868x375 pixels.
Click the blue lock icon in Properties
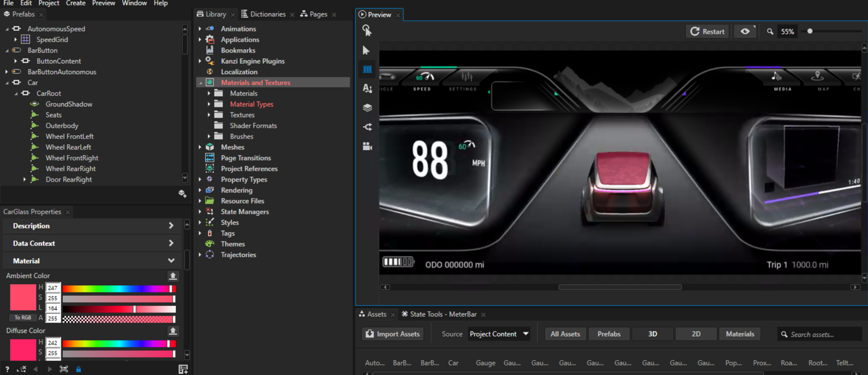click(x=78, y=369)
